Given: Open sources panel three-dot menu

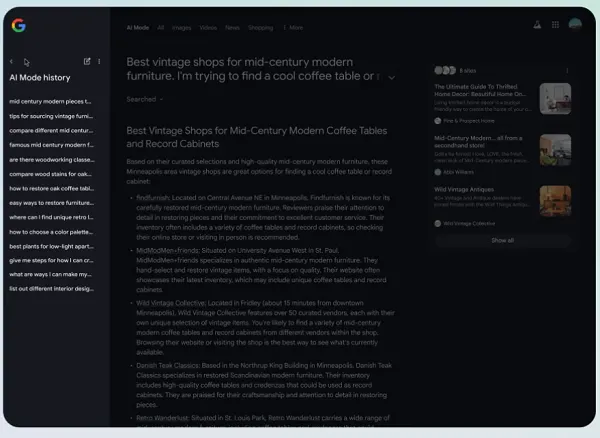Looking at the screenshot, I should [567, 70].
